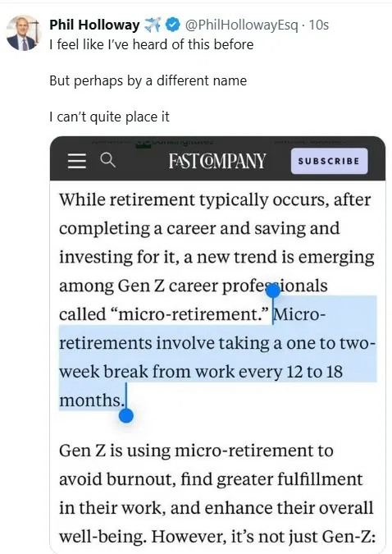The width and height of the screenshot is (392, 554).
Task: Click the line "I can't quite place it"
Action: 109,117
